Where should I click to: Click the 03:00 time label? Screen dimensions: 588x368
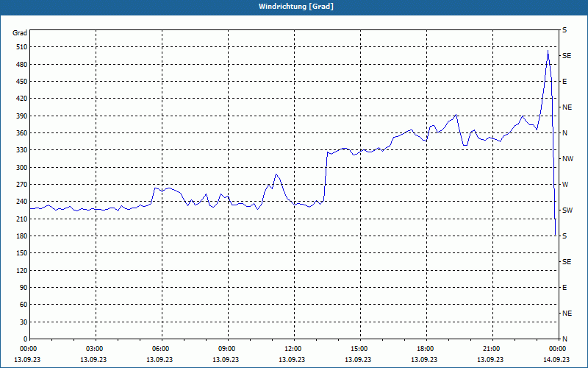click(x=94, y=349)
